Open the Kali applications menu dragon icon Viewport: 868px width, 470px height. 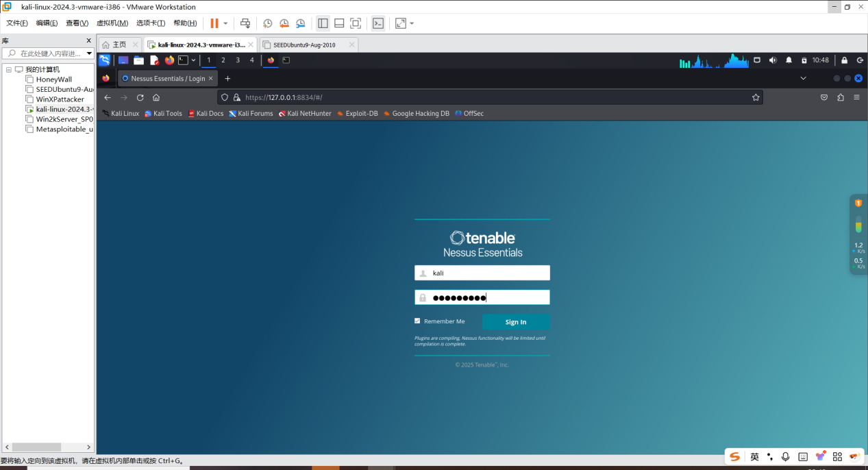[104, 60]
